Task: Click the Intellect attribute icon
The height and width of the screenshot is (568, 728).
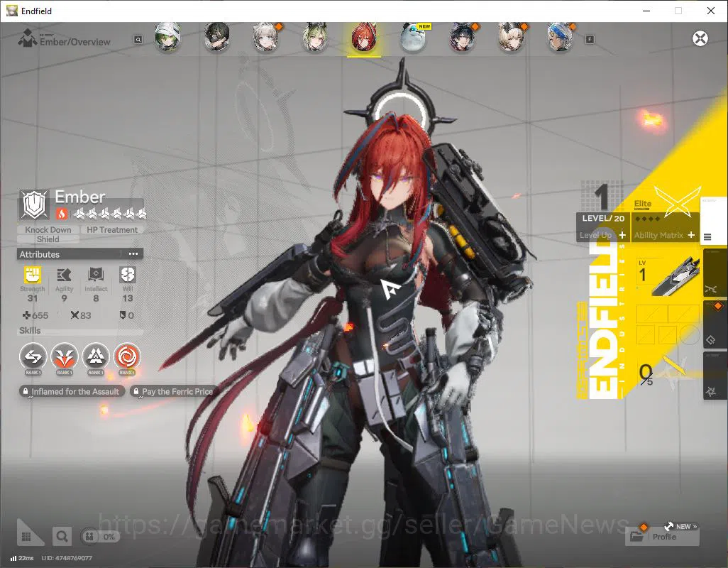Action: 96,275
